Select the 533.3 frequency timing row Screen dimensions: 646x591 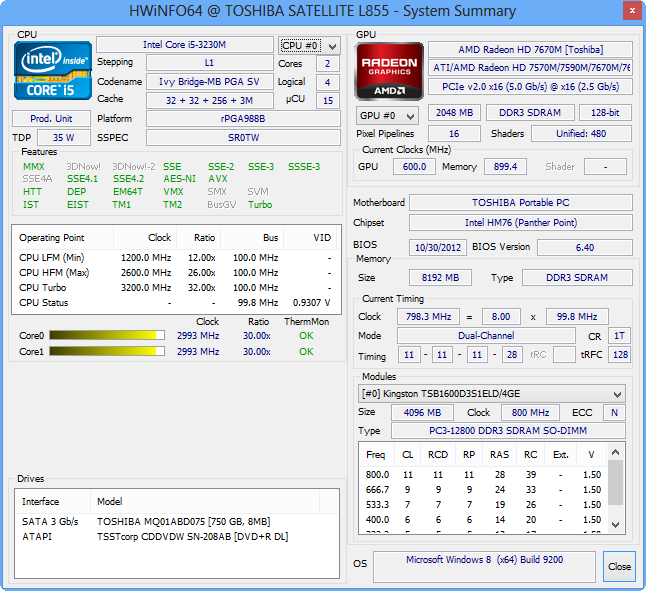coord(484,505)
